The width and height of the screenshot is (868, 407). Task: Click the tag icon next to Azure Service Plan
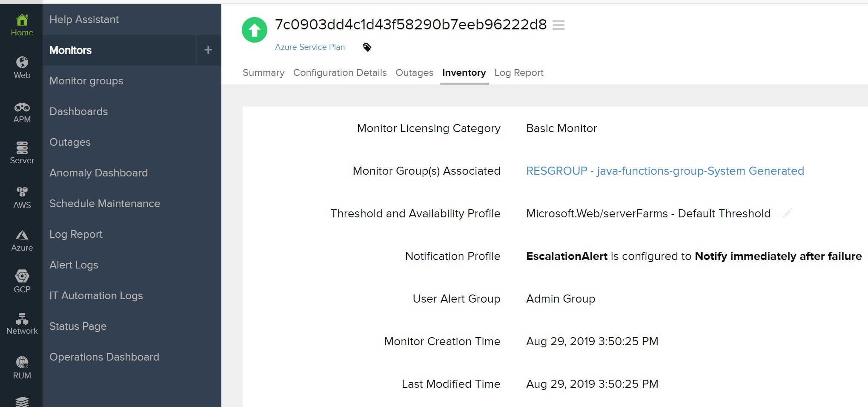click(x=367, y=47)
